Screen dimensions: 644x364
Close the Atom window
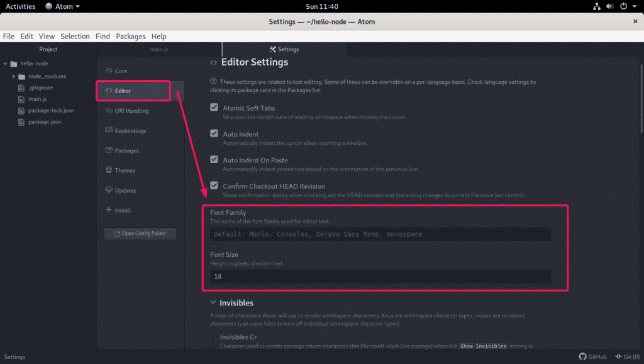pos(635,21)
